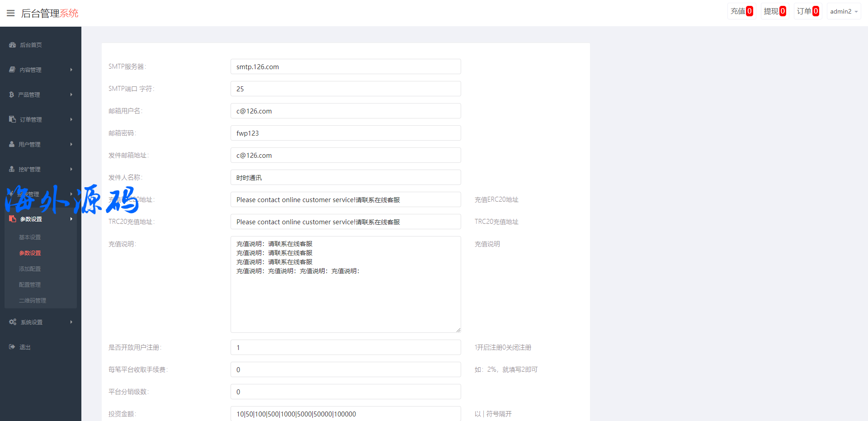Click the book icon for 内容管理
Viewport: 868px width, 421px height.
pos(12,70)
